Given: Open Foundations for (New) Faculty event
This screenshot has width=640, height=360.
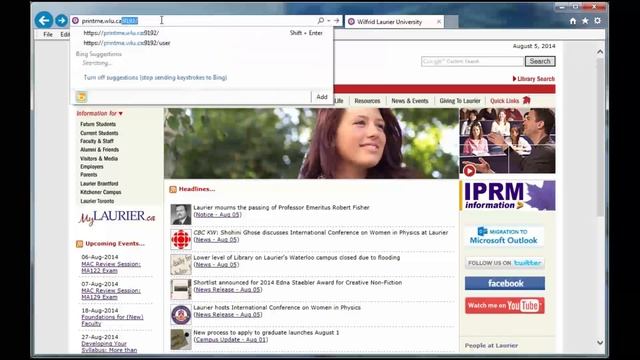Looking at the screenshot, I should click(112, 320).
